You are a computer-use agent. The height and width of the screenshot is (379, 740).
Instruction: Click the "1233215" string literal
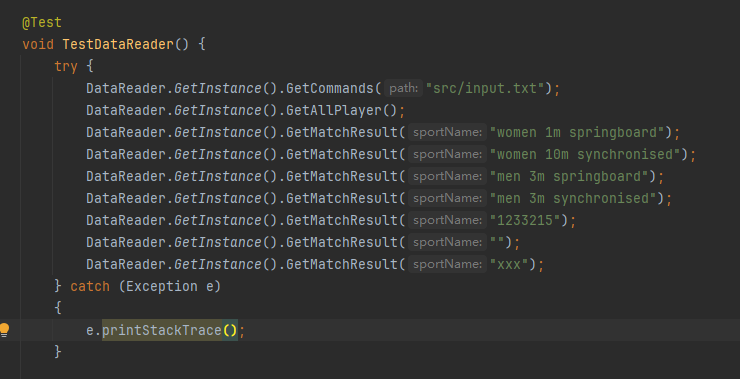coord(525,220)
